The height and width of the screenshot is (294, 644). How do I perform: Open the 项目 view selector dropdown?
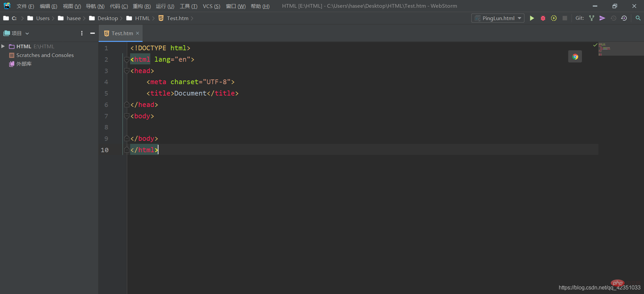pos(16,33)
